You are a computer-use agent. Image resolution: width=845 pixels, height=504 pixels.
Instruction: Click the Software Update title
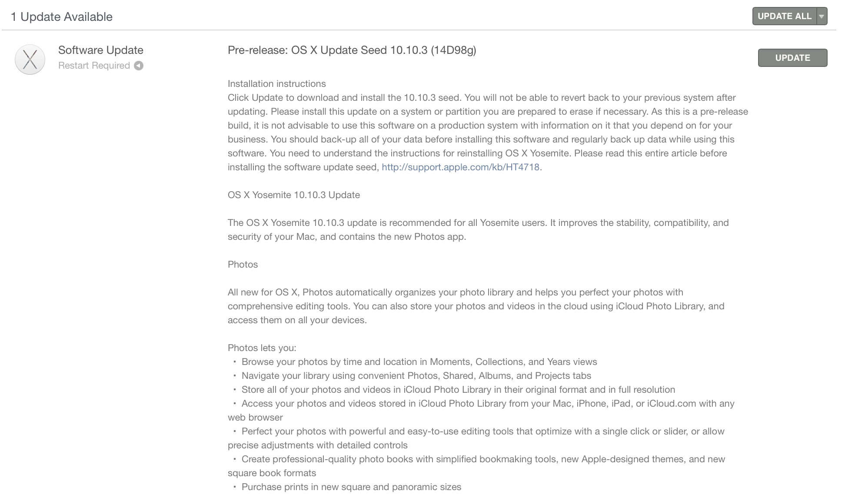(100, 50)
